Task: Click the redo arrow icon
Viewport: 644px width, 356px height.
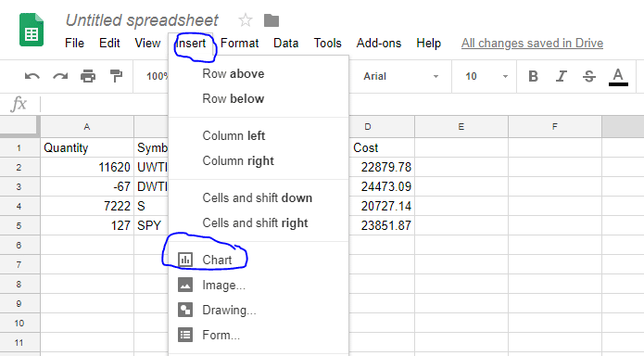Action: pos(60,76)
